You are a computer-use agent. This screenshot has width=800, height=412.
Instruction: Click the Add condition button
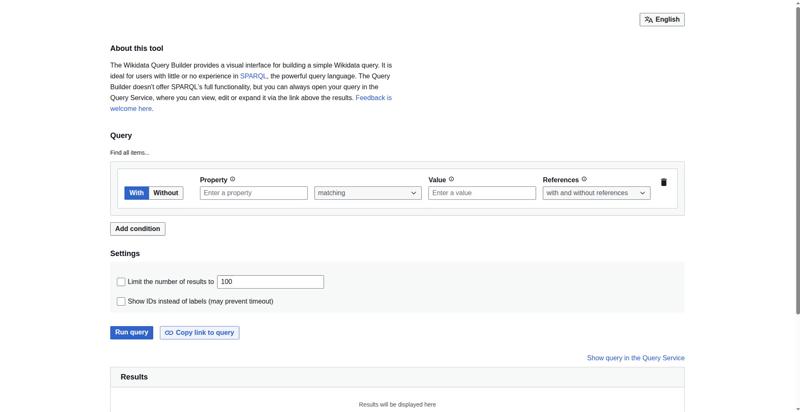point(137,229)
